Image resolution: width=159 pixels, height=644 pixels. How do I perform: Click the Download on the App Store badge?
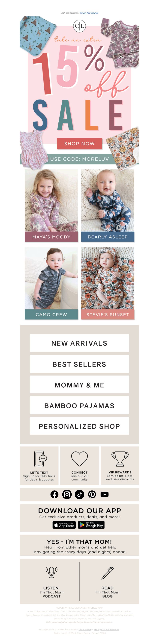(64, 525)
